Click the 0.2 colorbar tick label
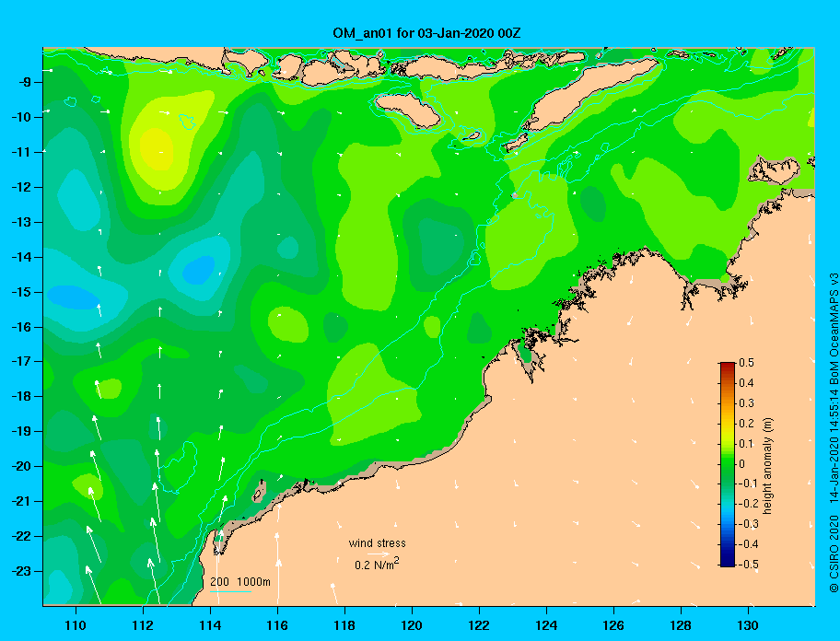Image resolution: width=840 pixels, height=641 pixels. [746, 423]
